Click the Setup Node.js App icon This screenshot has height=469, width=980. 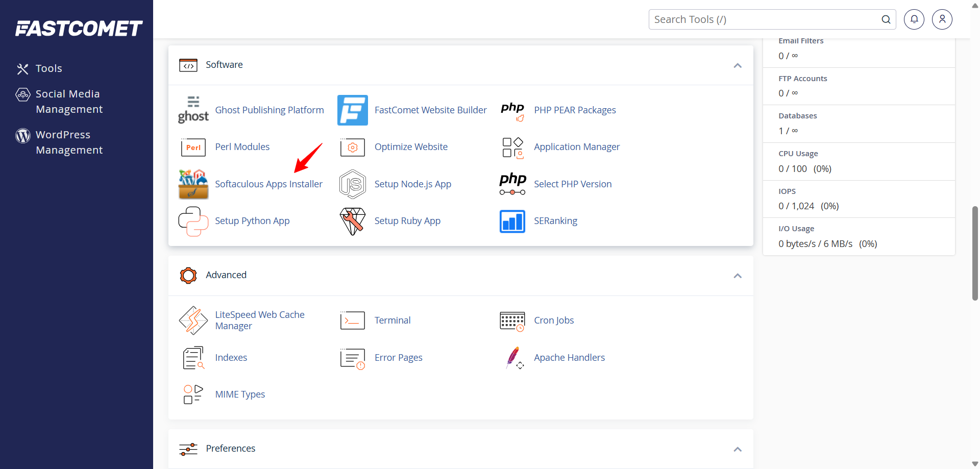click(353, 184)
